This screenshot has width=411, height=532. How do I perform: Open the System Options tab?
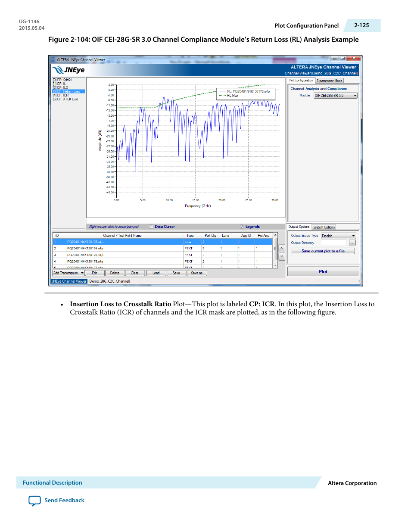pyautogui.click(x=324, y=227)
